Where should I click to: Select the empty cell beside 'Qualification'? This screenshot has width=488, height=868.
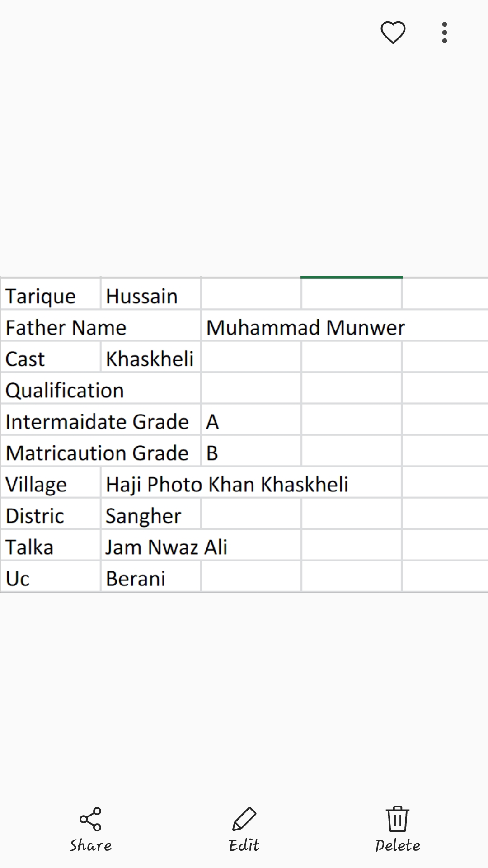click(x=250, y=388)
